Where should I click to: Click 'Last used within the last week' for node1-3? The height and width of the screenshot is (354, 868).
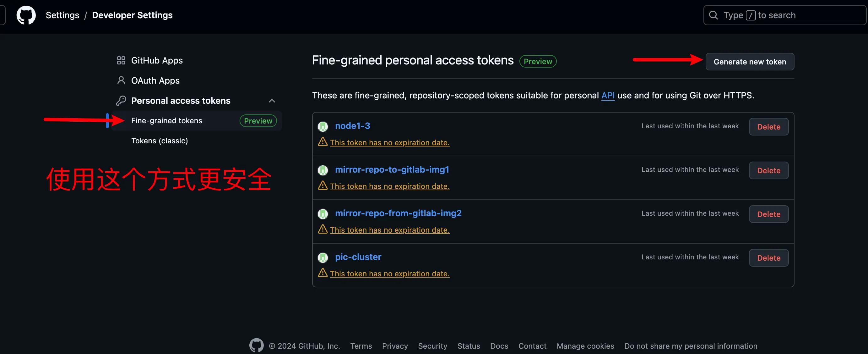click(690, 126)
